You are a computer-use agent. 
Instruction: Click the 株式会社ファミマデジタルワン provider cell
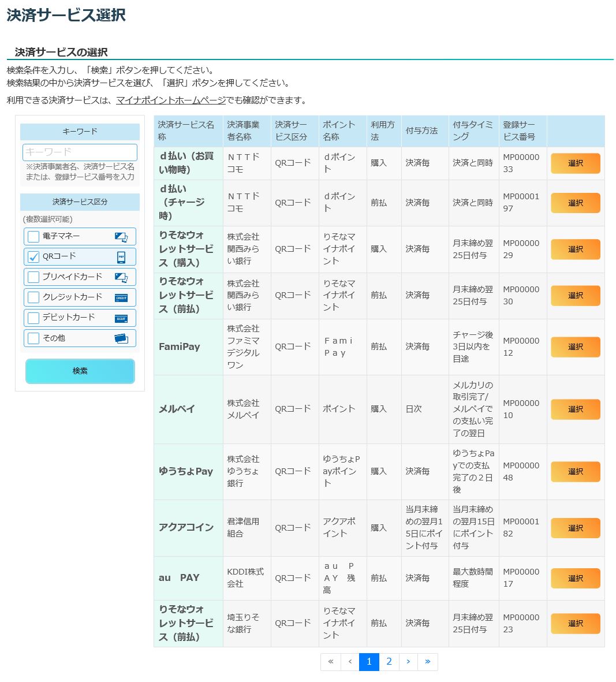tap(247, 347)
